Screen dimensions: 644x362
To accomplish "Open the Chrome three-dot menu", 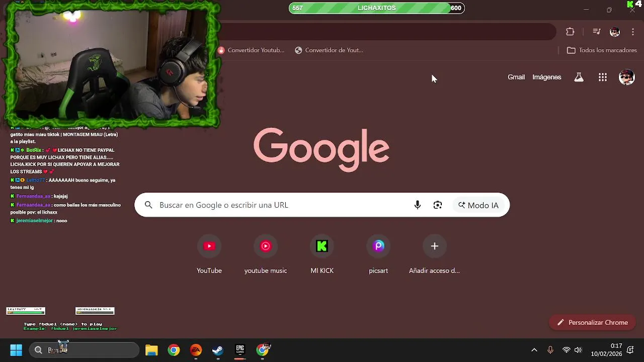I will 633,32.
